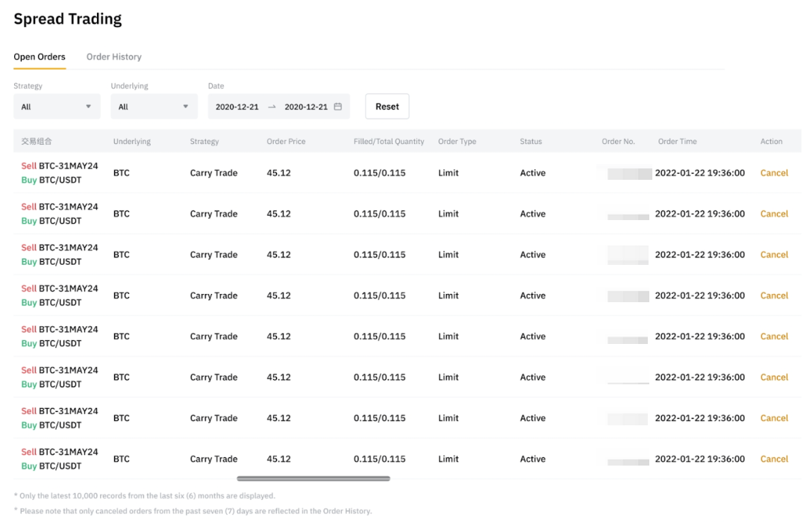Image resolution: width=812 pixels, height=529 pixels.
Task: Select the Open Orders tab
Action: pos(40,57)
